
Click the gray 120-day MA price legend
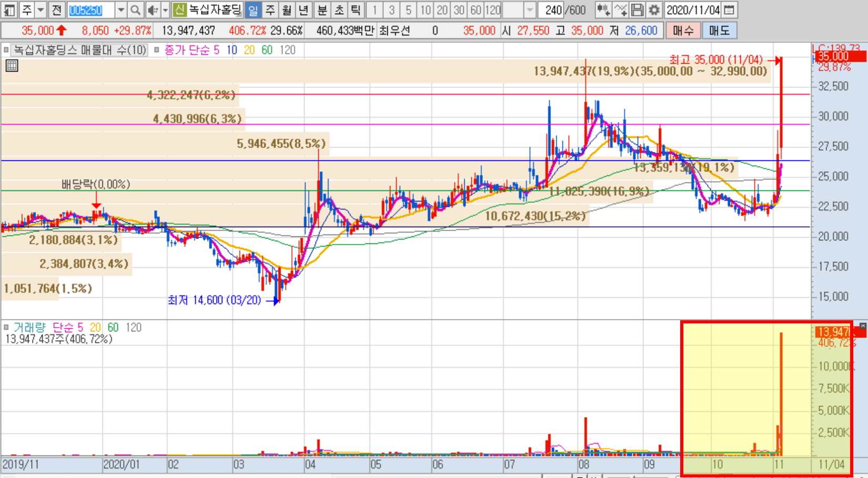point(287,50)
